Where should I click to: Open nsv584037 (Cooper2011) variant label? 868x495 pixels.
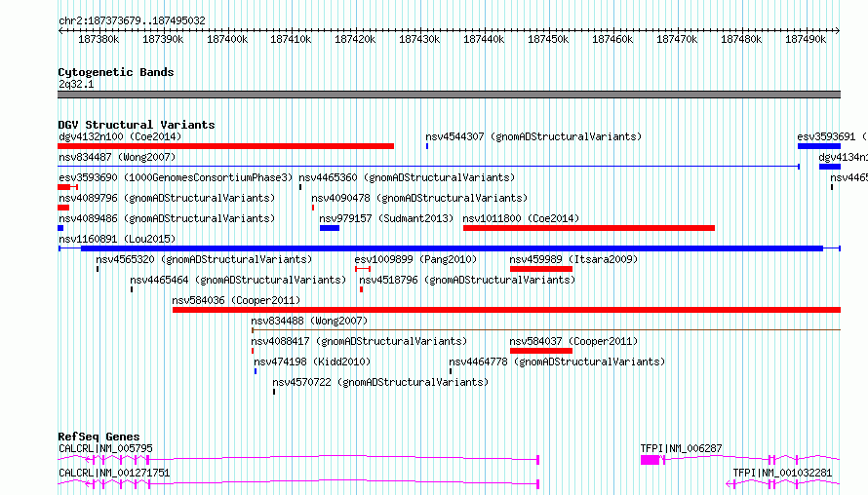(x=573, y=341)
